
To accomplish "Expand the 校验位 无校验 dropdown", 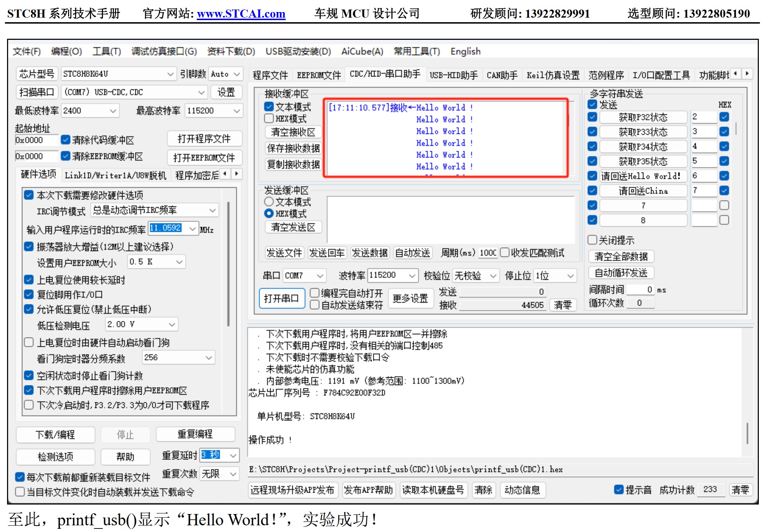I will [493, 276].
